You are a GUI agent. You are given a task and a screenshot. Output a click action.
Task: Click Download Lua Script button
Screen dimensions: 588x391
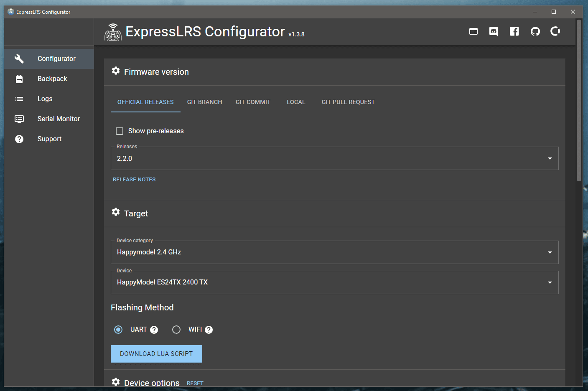point(156,354)
